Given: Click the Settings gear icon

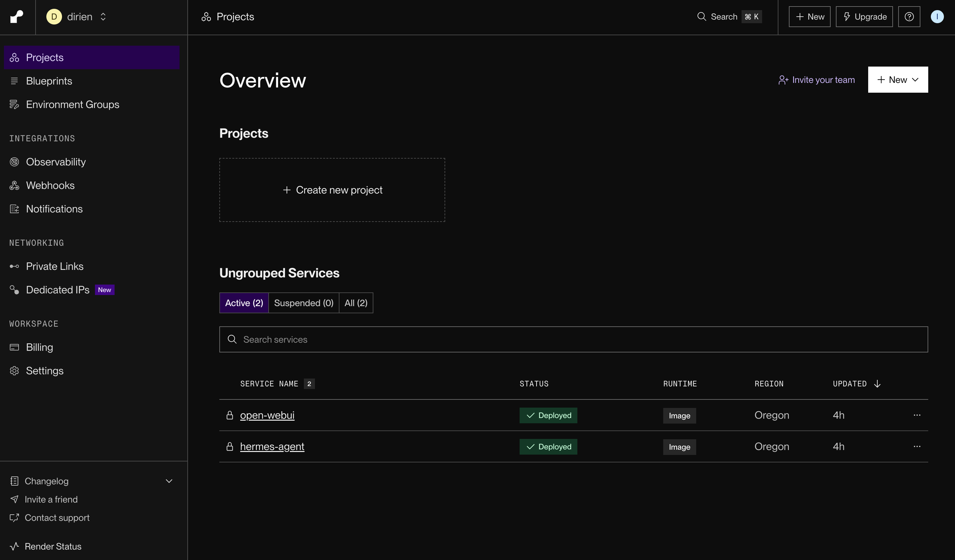Looking at the screenshot, I should point(14,371).
